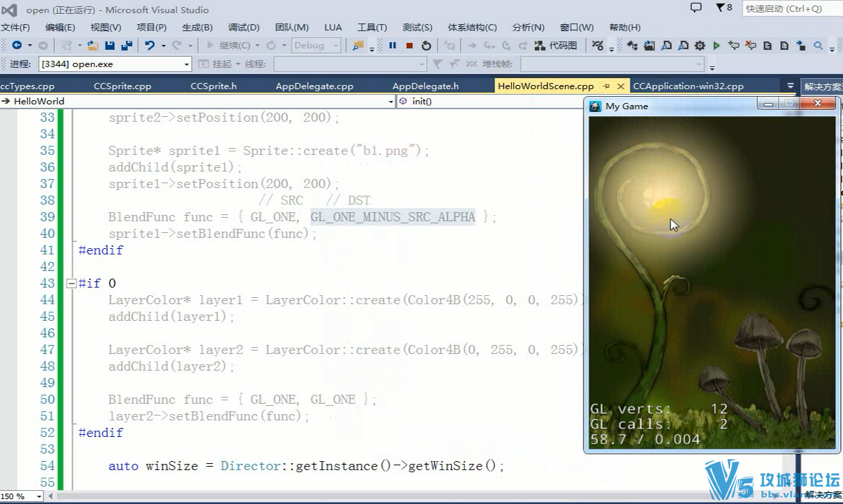The width and height of the screenshot is (843, 504).
Task: Switch to the AppDelegate.h tab
Action: coord(425,86)
